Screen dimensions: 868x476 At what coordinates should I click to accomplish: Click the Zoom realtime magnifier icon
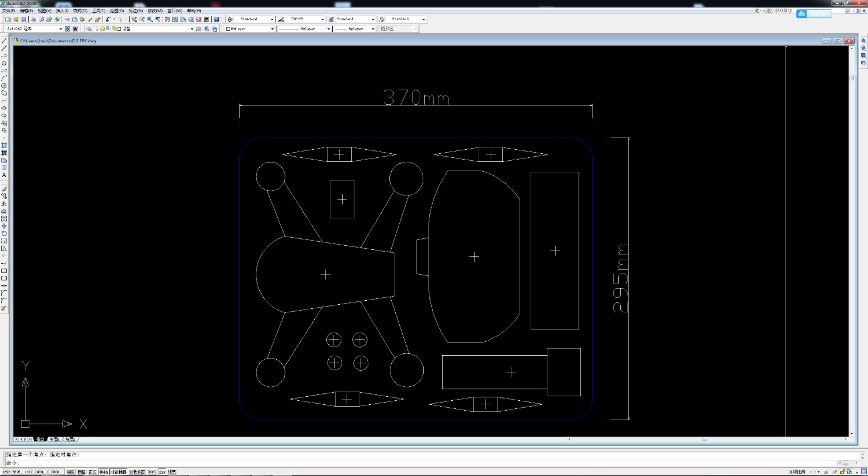pyautogui.click(x=142, y=19)
